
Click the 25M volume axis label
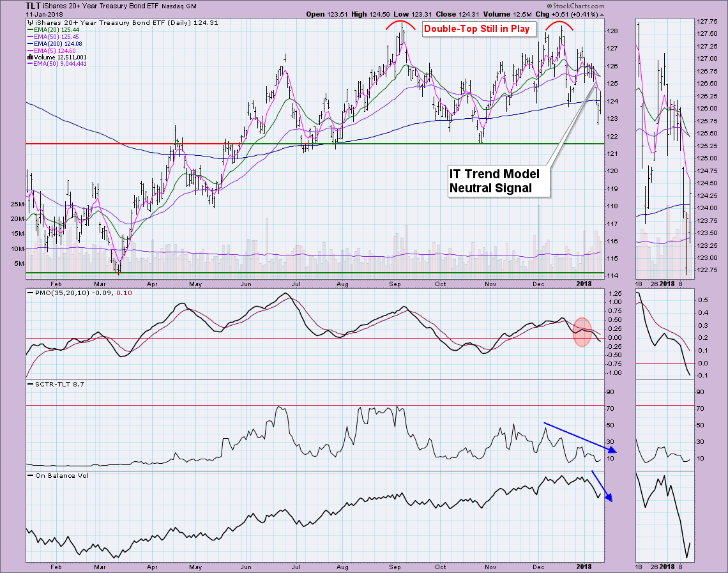[x=17, y=204]
